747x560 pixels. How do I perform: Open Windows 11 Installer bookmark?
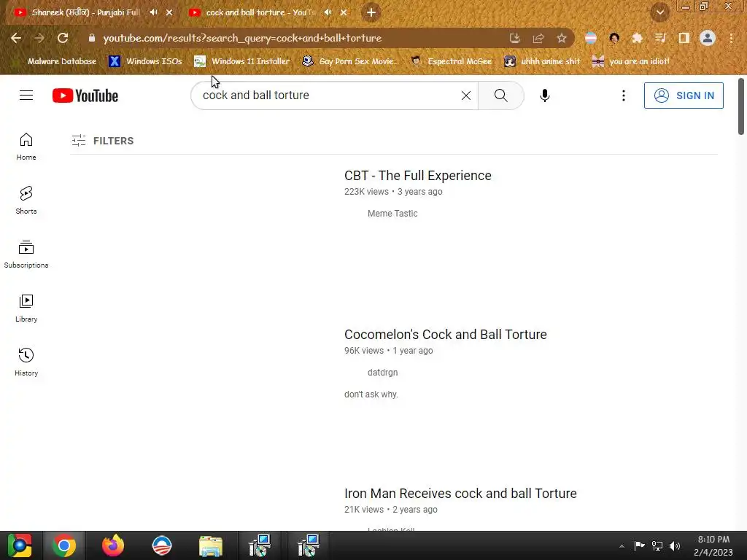[x=242, y=61]
